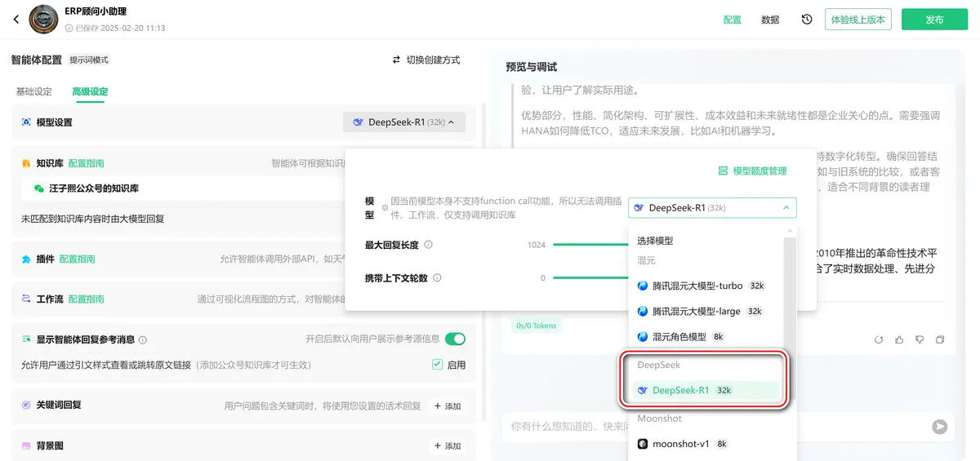
Task: Click the history clock icon
Action: 807,19
